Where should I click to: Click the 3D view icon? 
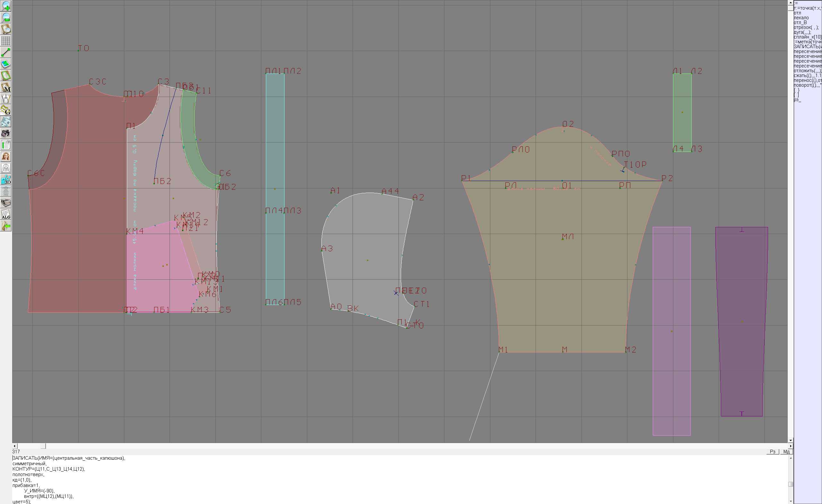(6, 180)
